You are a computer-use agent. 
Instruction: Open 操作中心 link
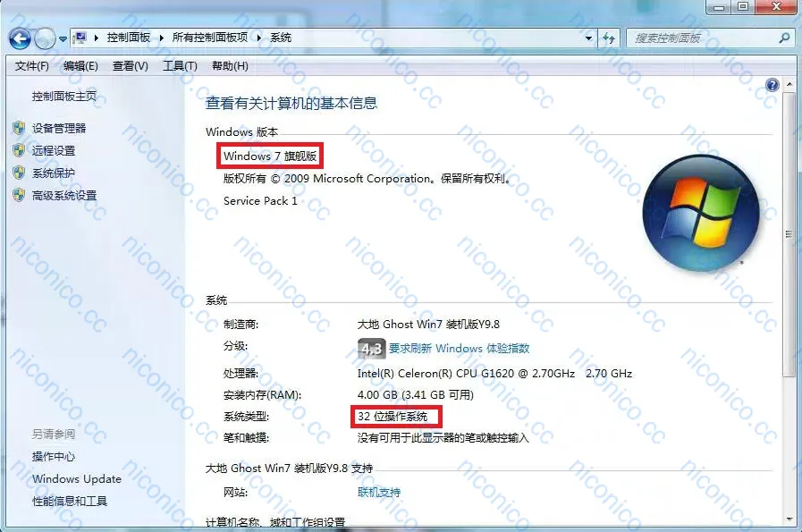click(53, 456)
